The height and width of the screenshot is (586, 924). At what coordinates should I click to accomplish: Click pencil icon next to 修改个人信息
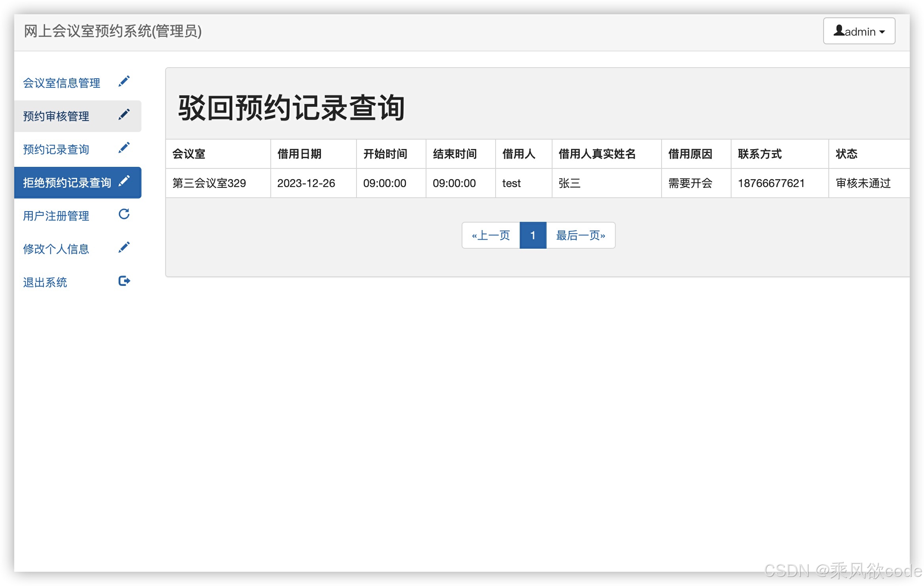point(124,247)
